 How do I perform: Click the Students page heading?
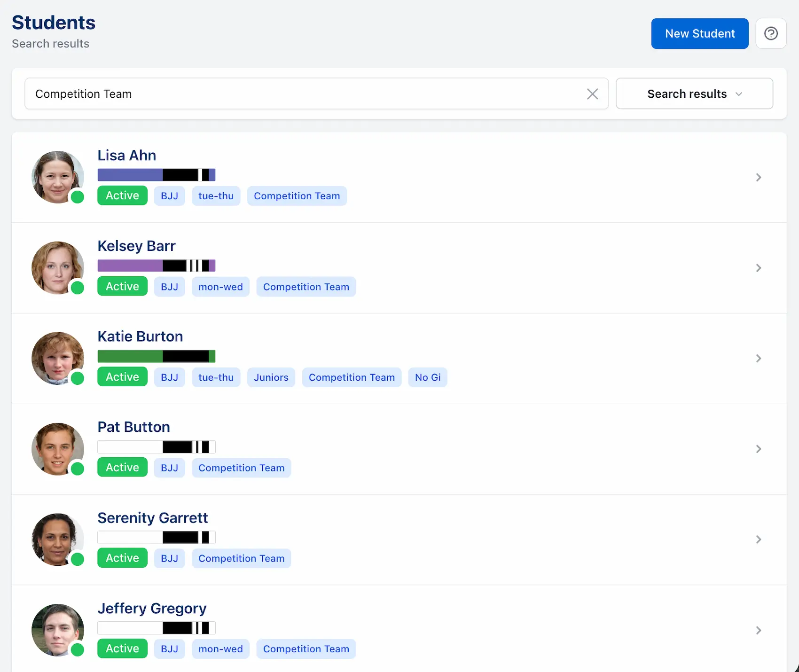click(54, 22)
